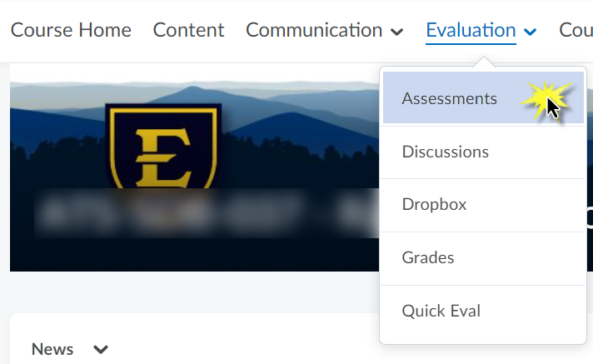Click the News widget heading text
The image size is (593, 364).
52,349
